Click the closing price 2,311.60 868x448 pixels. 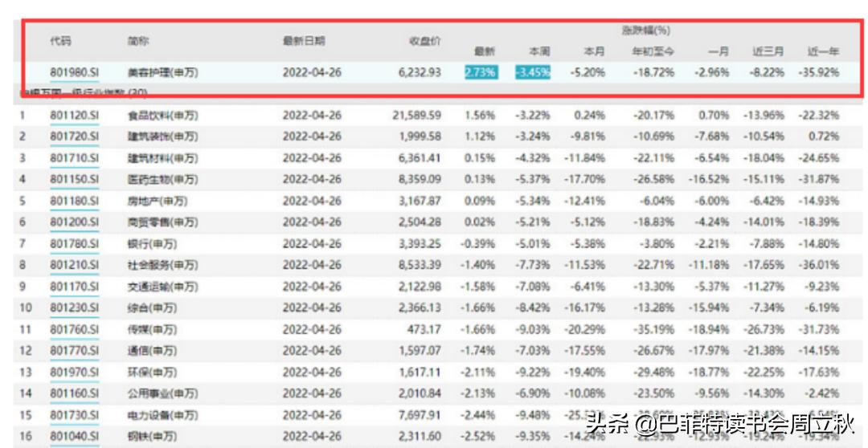pos(420,437)
